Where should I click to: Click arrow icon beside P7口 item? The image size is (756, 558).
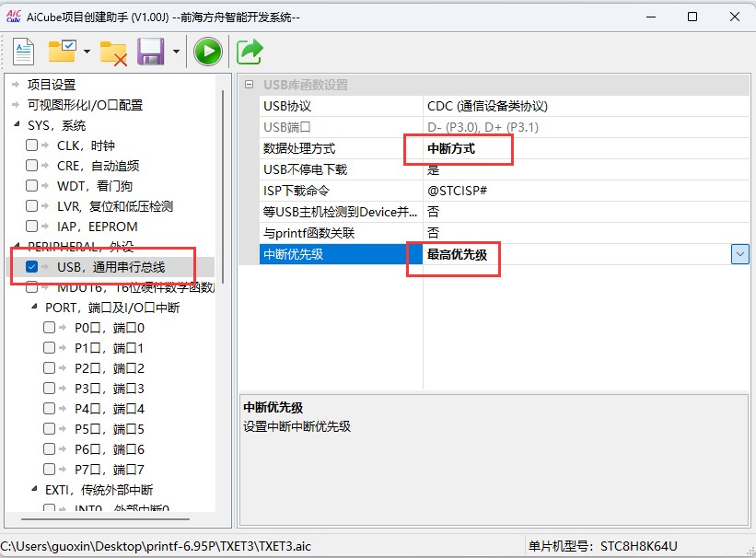pyautogui.click(x=63, y=470)
